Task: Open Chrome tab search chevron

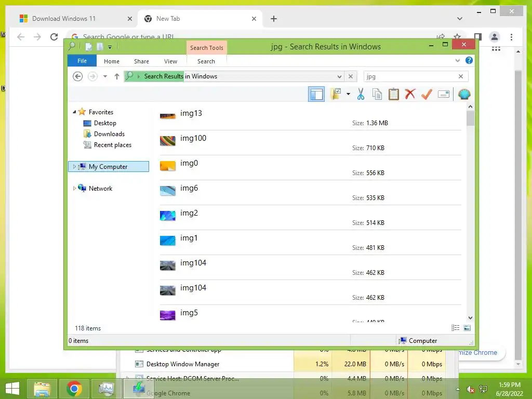Action: coord(460,19)
